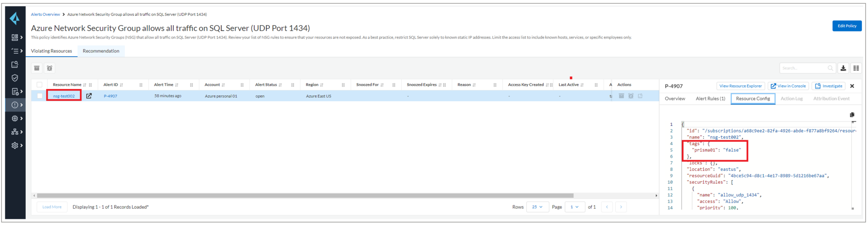The width and height of the screenshot is (868, 225).
Task: Open the Settings gear sidebar icon
Action: [x=15, y=145]
